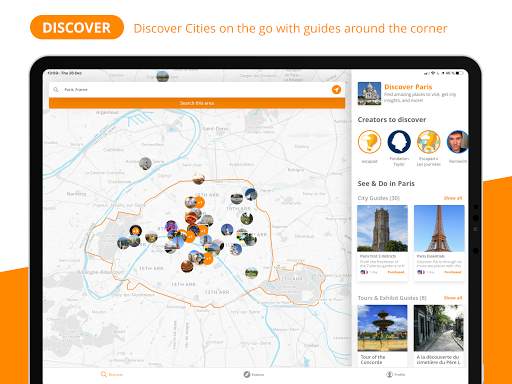Select the dark blue silhouette creator avatar
This screenshot has height=384, width=512.
click(x=399, y=142)
